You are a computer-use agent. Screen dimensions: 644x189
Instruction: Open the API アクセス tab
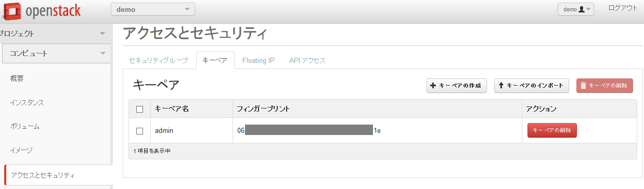tap(307, 60)
